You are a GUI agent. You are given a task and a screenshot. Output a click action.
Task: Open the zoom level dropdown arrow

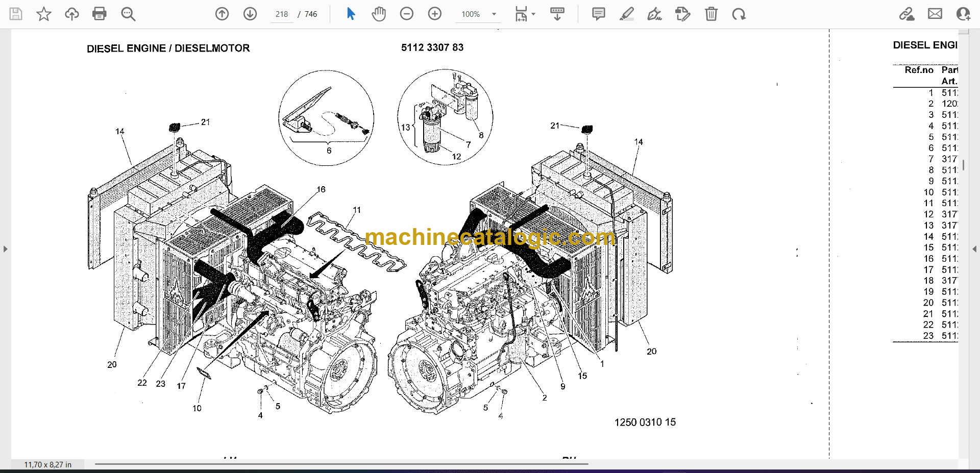(494, 14)
